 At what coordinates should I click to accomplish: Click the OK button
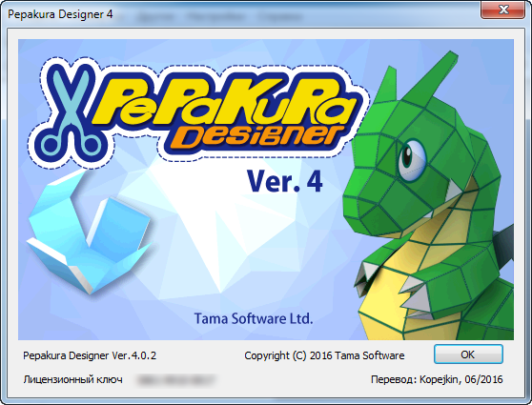[x=468, y=354]
